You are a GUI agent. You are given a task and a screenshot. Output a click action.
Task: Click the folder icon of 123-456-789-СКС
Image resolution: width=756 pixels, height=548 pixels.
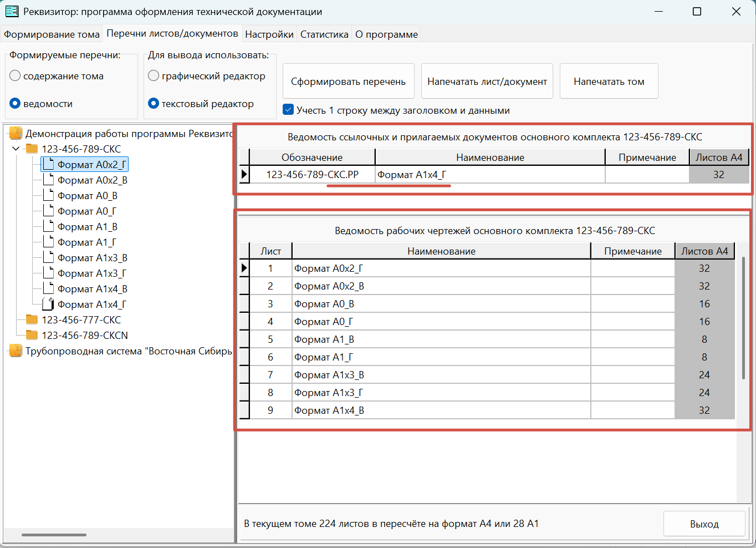[x=32, y=149]
